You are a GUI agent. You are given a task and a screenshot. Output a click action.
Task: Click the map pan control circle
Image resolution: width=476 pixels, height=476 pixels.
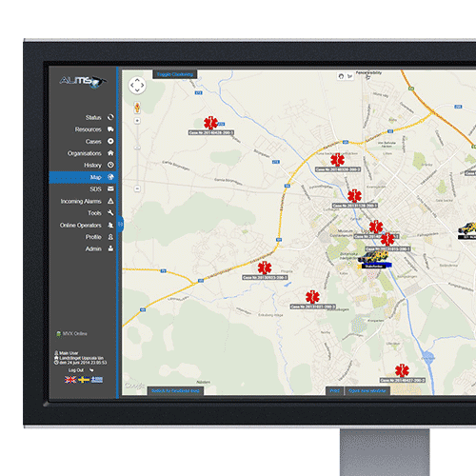click(x=137, y=85)
